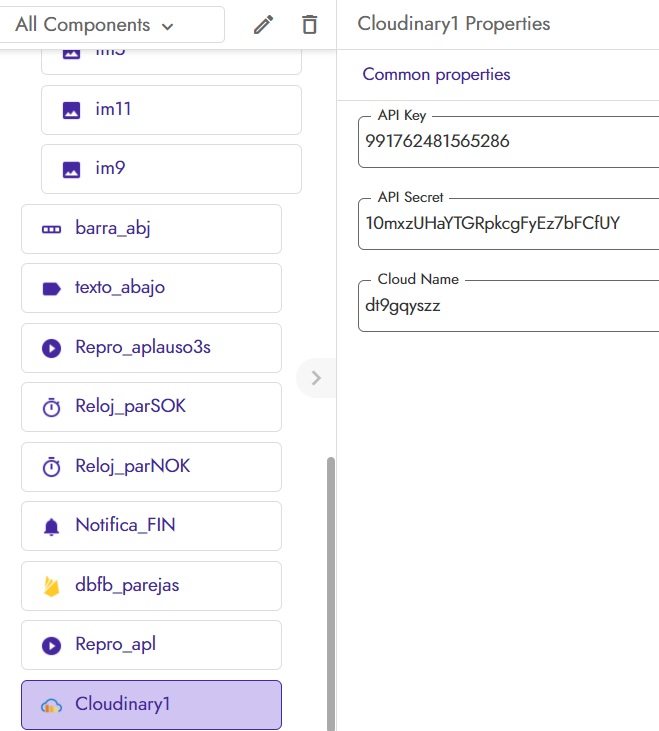The image size is (659, 731).
Task: Click the barra_abj component icon
Action: pyautogui.click(x=51, y=229)
